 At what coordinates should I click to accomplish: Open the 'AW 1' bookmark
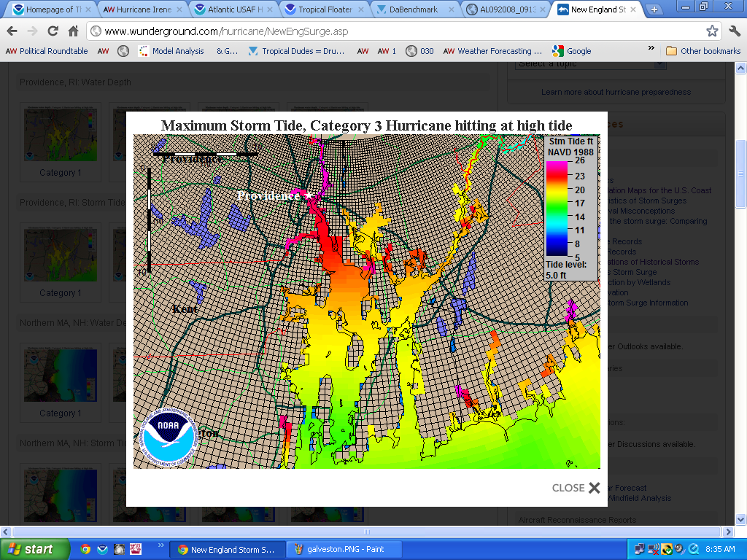click(x=387, y=51)
